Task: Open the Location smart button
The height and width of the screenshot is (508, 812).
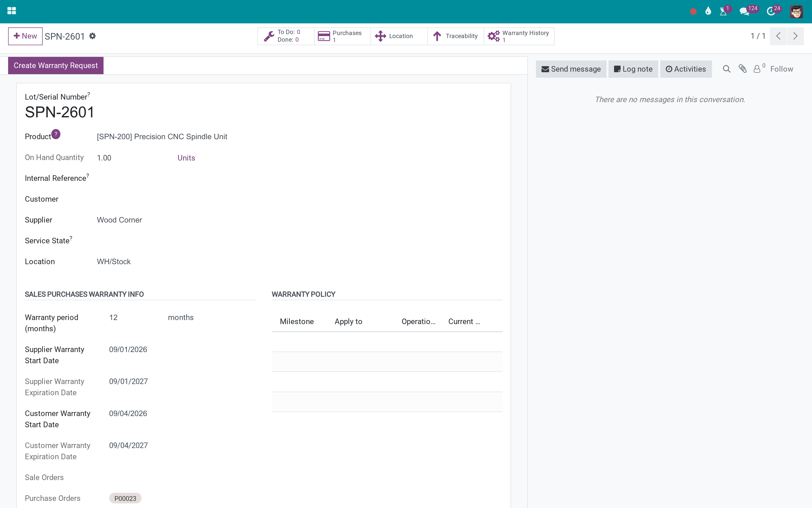Action: [x=399, y=36]
